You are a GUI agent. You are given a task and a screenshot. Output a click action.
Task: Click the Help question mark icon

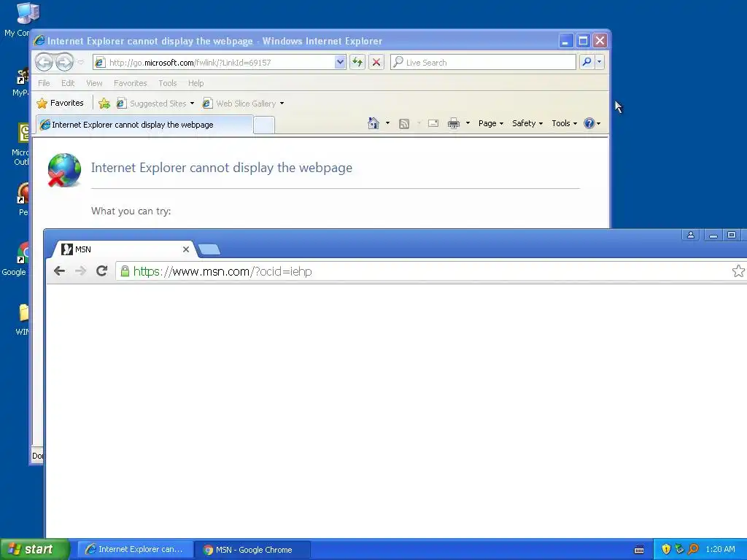coord(589,123)
